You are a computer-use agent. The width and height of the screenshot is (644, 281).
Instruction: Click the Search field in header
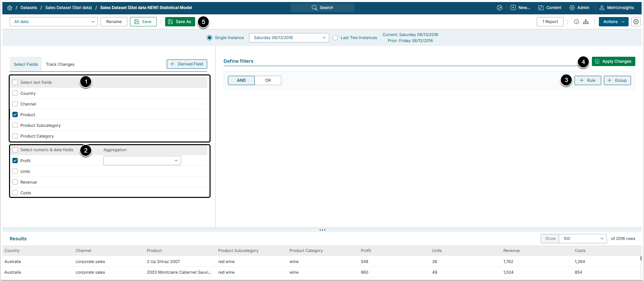[322, 8]
